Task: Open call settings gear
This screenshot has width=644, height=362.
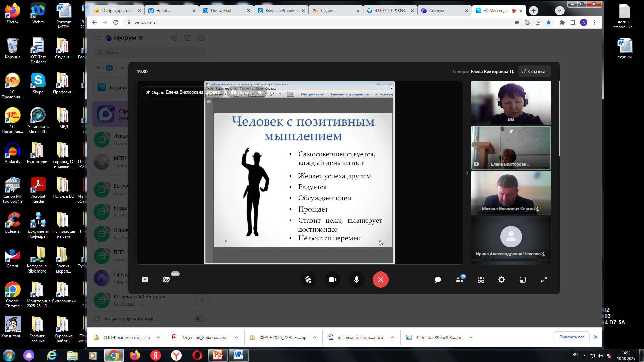Action: (x=502, y=280)
